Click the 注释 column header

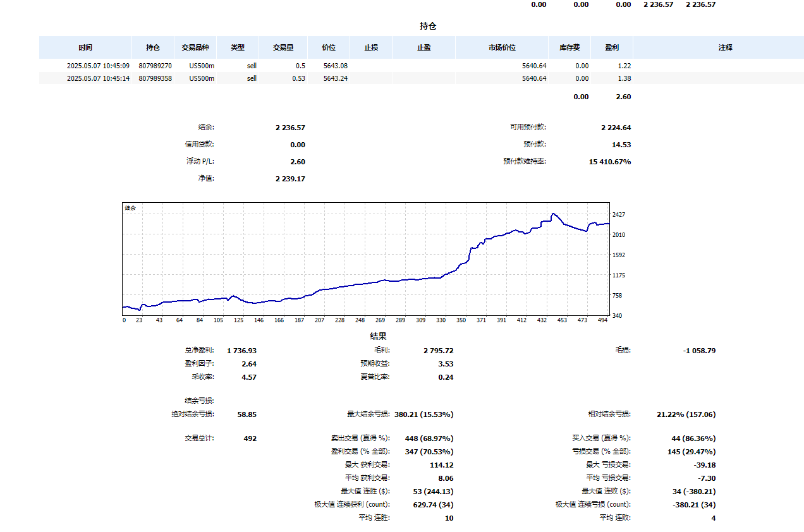(x=725, y=47)
